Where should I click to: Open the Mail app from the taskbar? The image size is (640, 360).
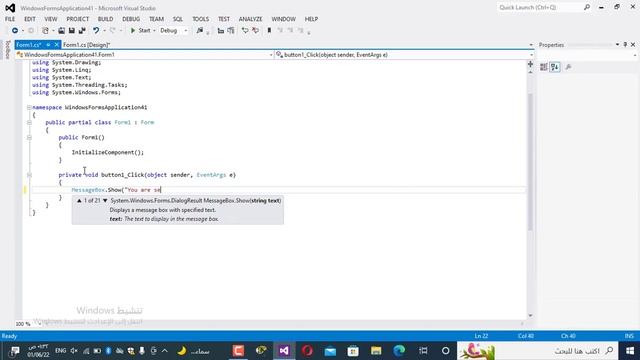pos(330,351)
